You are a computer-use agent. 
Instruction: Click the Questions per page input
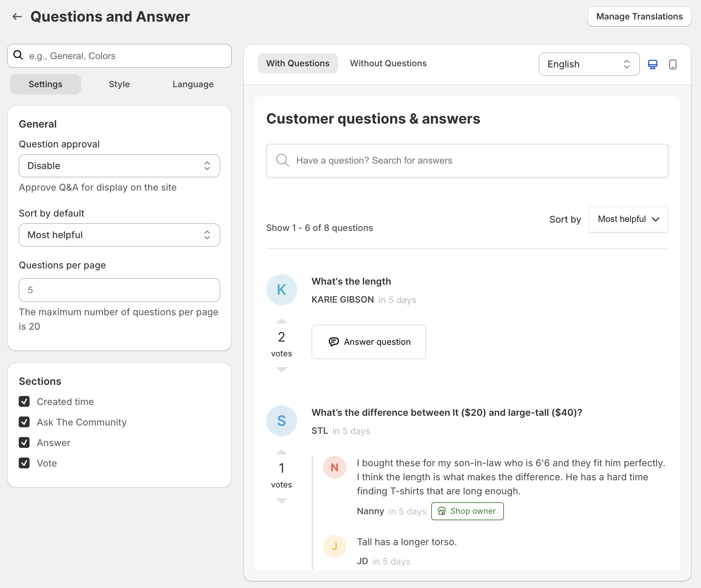119,290
